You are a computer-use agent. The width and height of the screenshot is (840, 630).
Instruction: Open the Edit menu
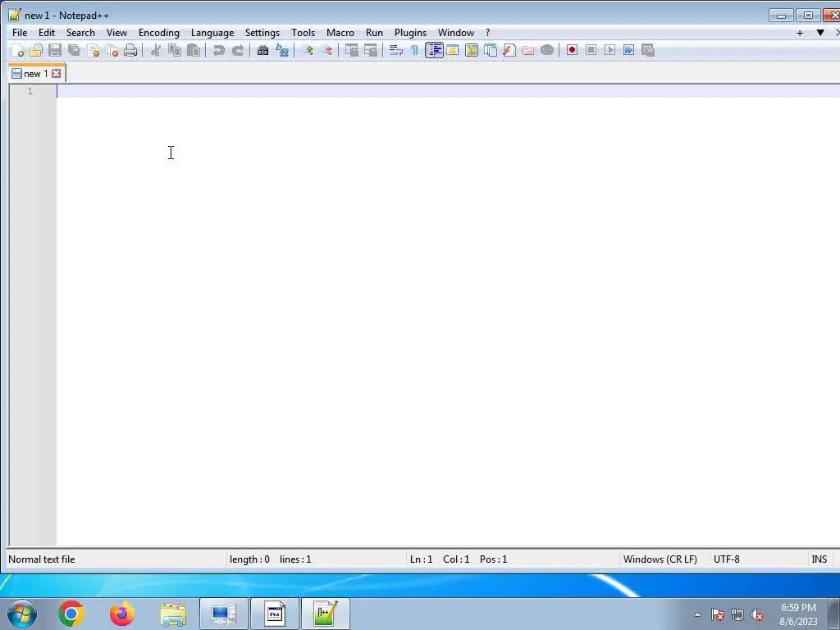tap(47, 33)
